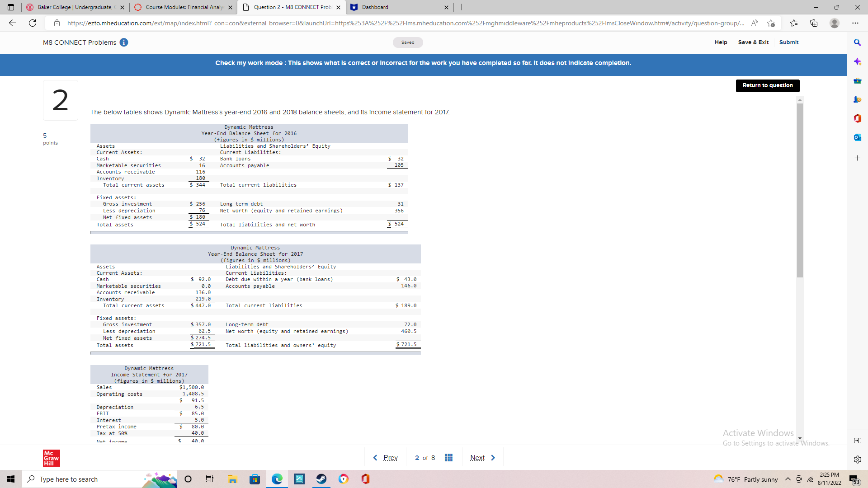Switch to the Dashboard tab

click(389, 7)
